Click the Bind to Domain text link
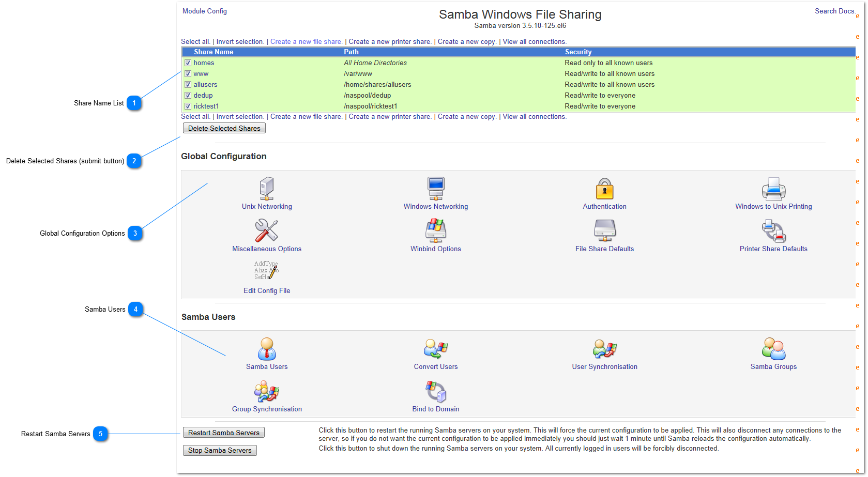The height and width of the screenshot is (477, 868). pos(436,409)
